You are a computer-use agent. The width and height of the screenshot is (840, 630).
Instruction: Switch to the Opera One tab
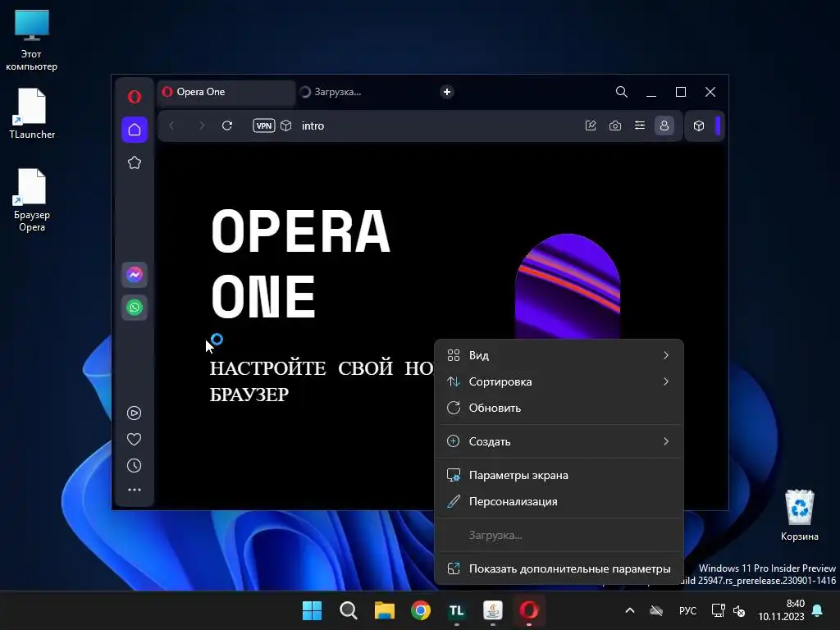click(x=226, y=92)
